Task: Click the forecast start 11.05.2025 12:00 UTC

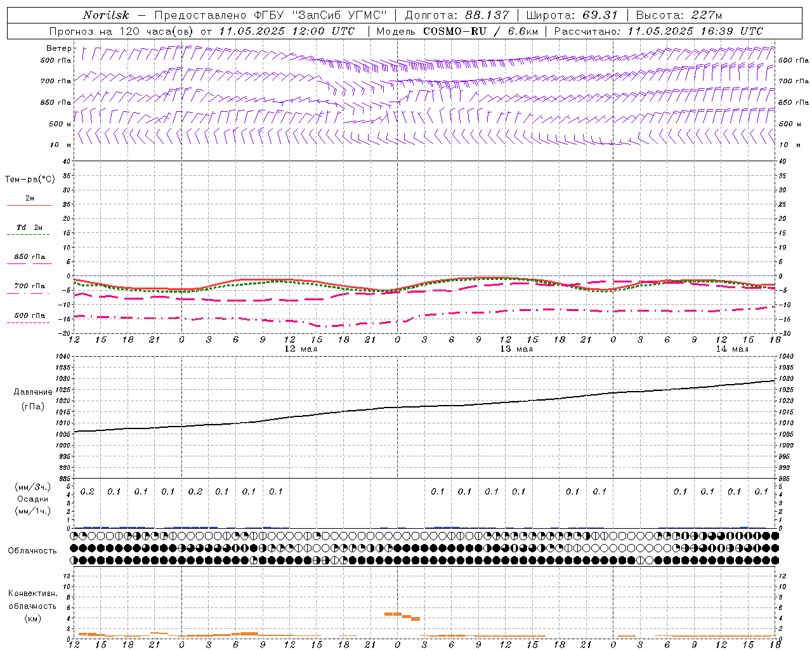Action: pos(287,31)
